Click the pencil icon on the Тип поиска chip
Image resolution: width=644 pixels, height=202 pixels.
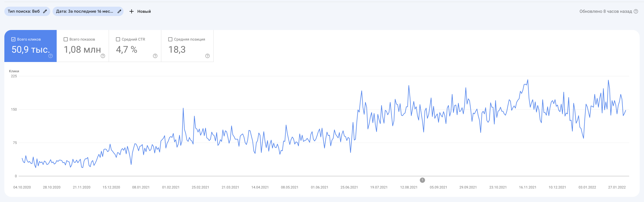tap(45, 11)
